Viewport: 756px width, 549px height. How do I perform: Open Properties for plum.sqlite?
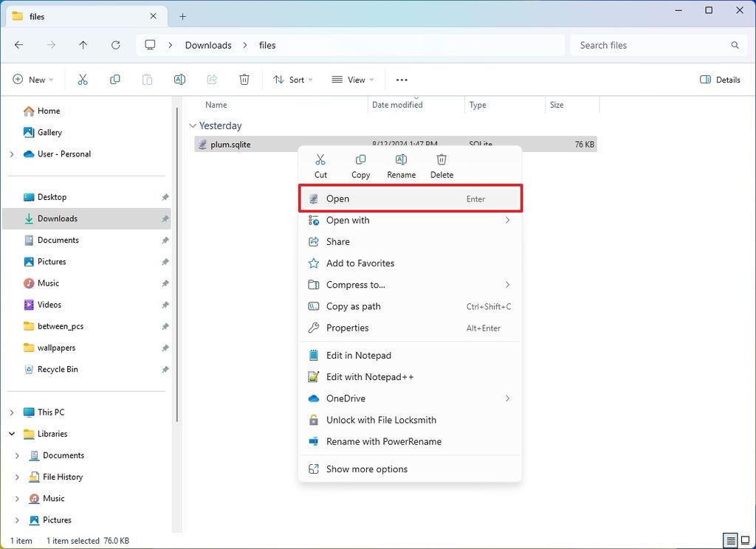click(x=346, y=328)
